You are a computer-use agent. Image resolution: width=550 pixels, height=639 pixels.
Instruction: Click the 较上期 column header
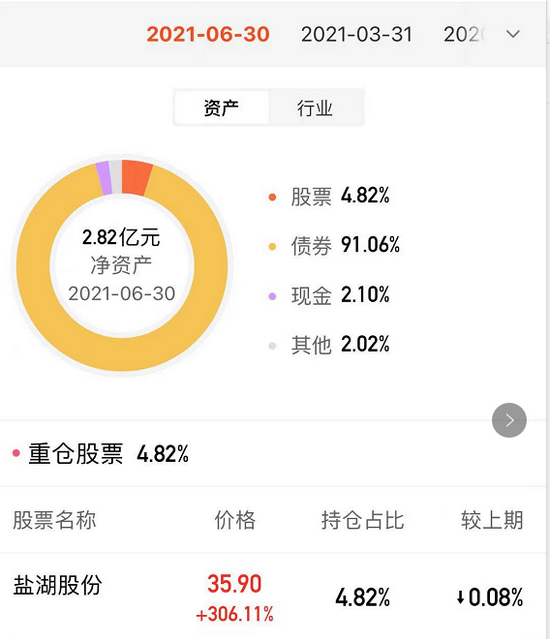point(492,520)
